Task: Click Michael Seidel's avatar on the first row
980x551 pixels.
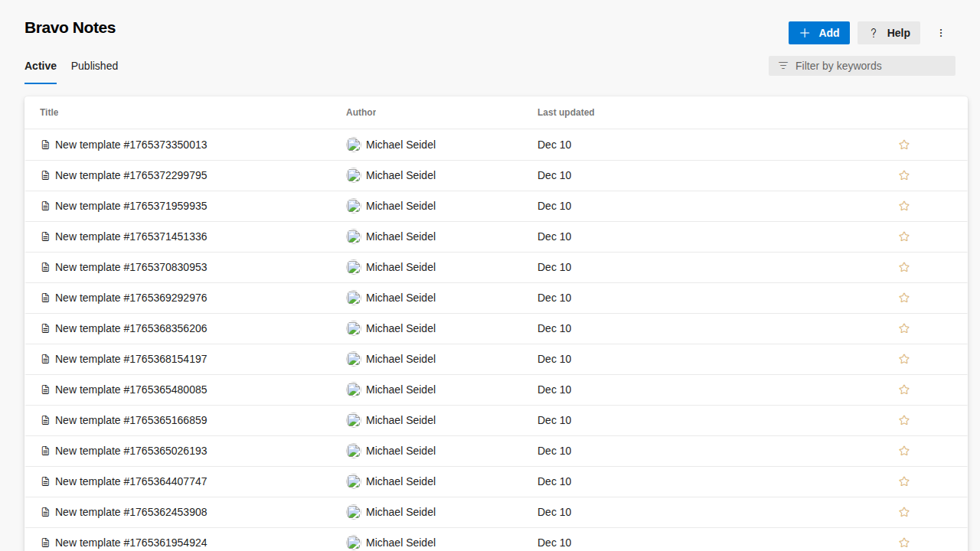Action: pyautogui.click(x=354, y=144)
